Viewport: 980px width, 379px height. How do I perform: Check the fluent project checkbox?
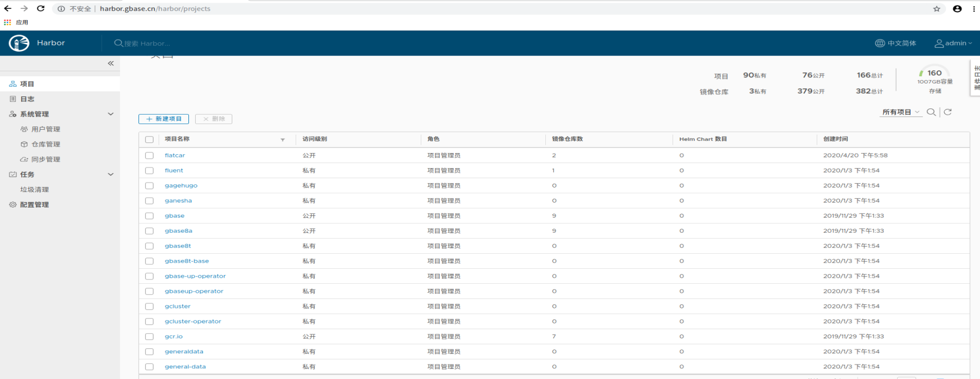[149, 170]
